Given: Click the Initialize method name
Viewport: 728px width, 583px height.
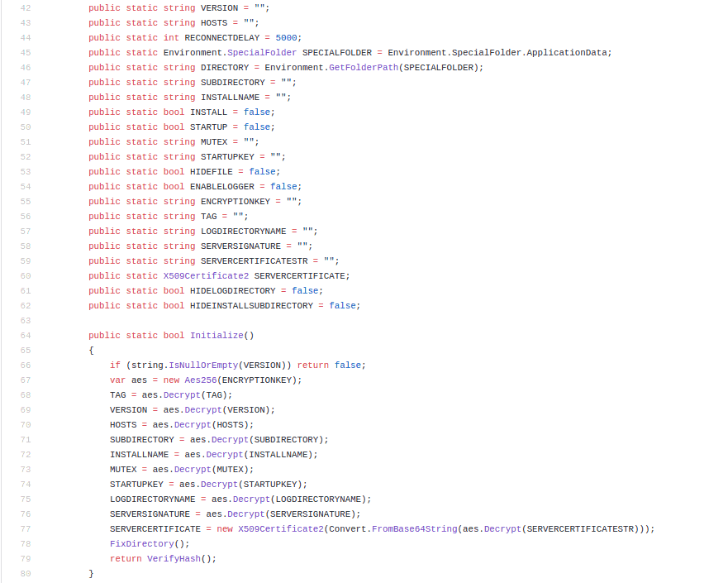Looking at the screenshot, I should [216, 336].
